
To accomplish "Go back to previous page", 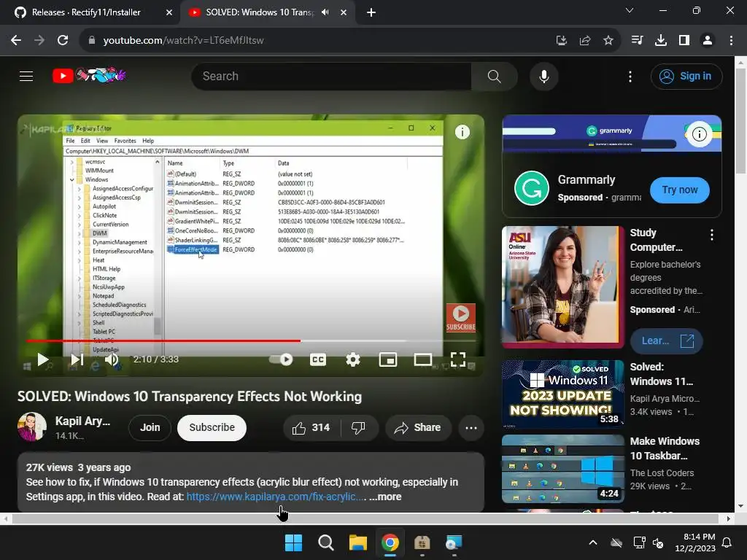I will pyautogui.click(x=16, y=41).
